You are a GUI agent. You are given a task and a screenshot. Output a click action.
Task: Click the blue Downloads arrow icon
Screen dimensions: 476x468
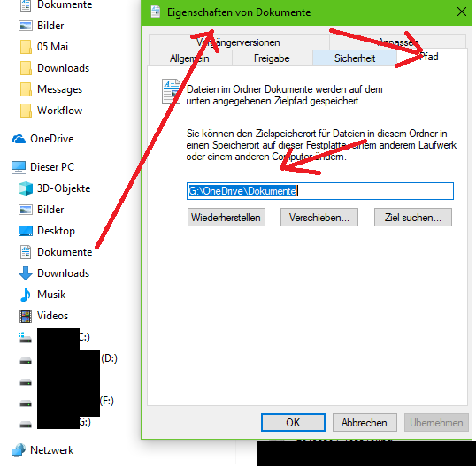26,273
